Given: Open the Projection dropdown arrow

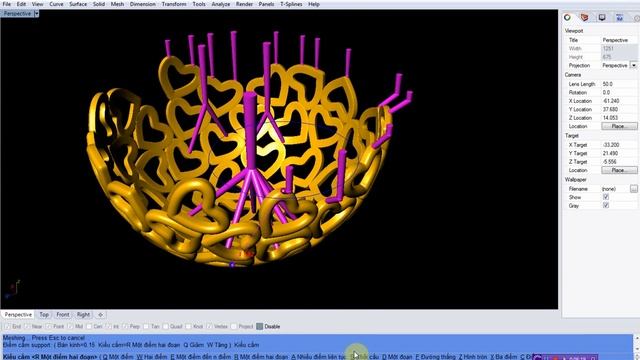Looking at the screenshot, I should pyautogui.click(x=633, y=65).
